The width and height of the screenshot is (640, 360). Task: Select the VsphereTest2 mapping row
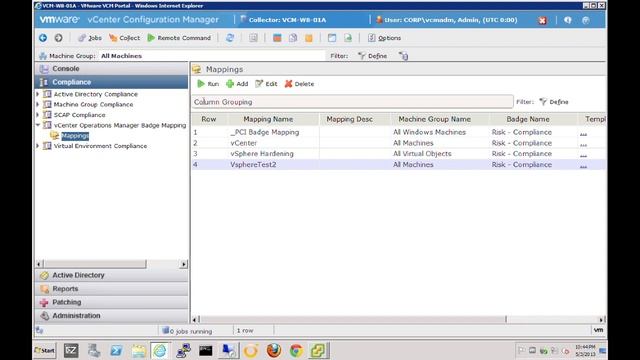399,164
